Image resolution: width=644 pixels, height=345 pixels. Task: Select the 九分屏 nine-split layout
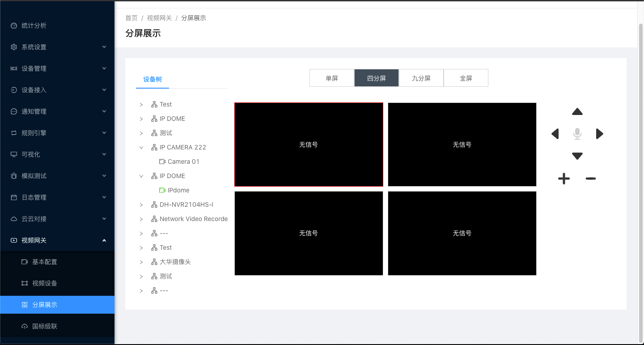click(421, 78)
